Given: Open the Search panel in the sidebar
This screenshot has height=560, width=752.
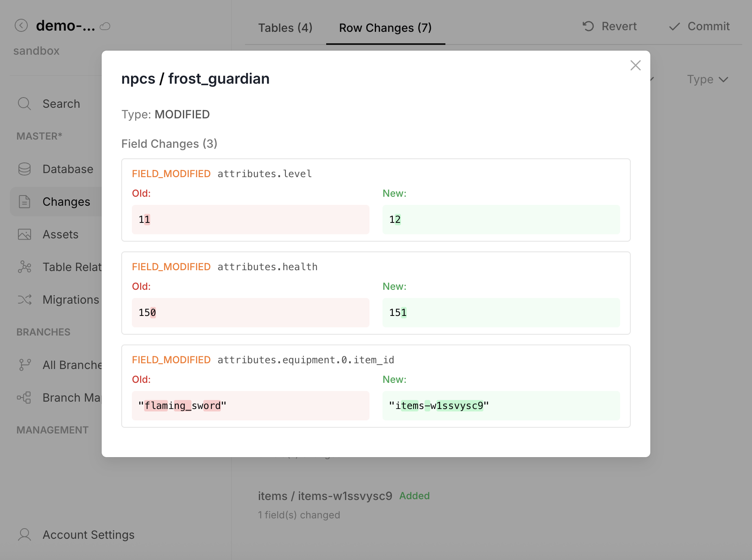Looking at the screenshot, I should pos(61,104).
